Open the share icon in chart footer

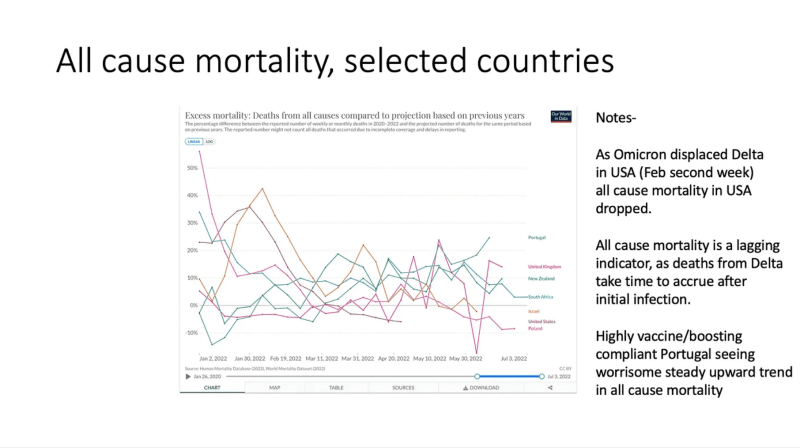click(x=550, y=388)
